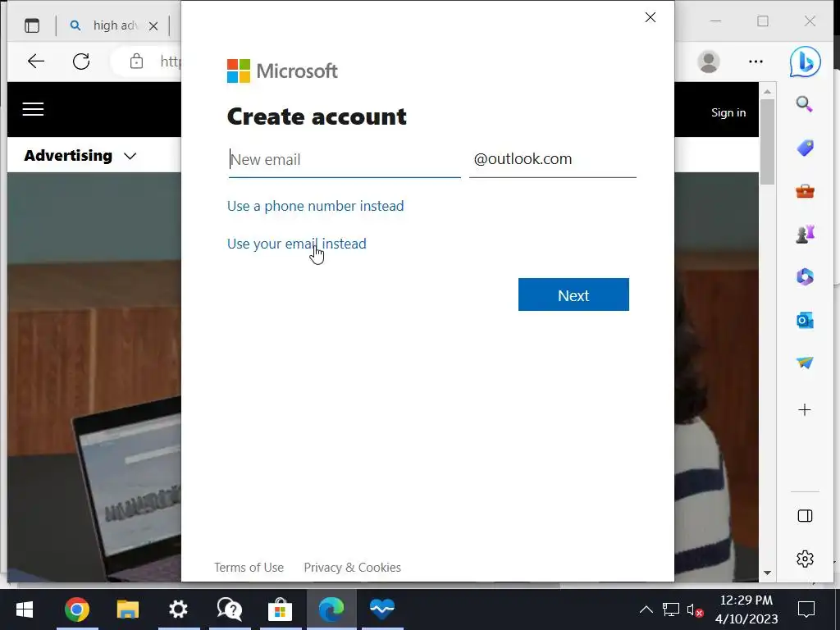This screenshot has width=840, height=630.
Task: Open Edge tab actions menu icon
Action: pos(32,25)
